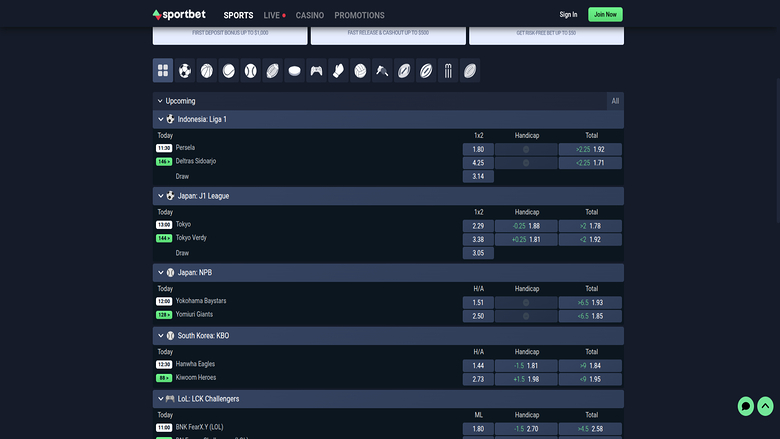Open the first deposit bonus banner

(230, 35)
